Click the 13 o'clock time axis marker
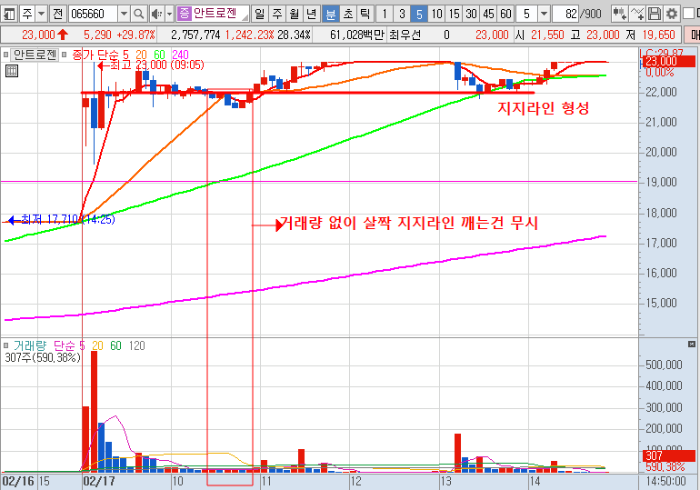 pyautogui.click(x=446, y=482)
